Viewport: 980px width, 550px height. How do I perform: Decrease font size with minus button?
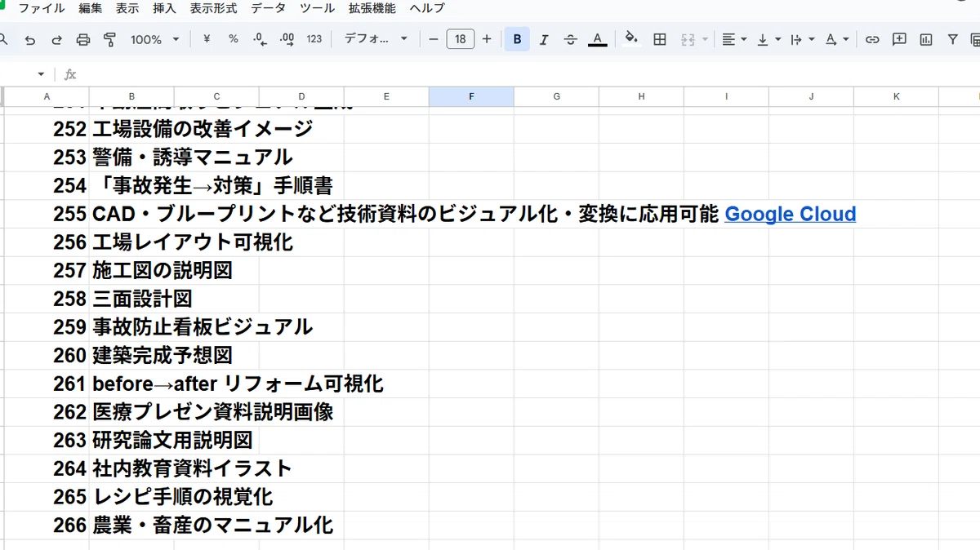(434, 39)
